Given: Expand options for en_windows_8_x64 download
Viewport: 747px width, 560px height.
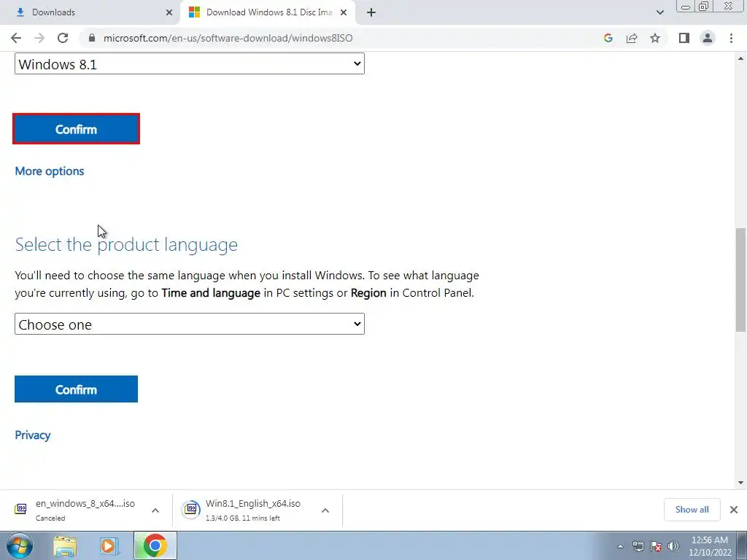Looking at the screenshot, I should point(155,510).
